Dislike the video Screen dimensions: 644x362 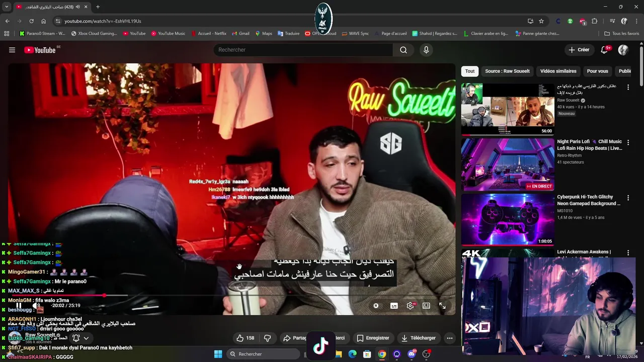coord(268,338)
